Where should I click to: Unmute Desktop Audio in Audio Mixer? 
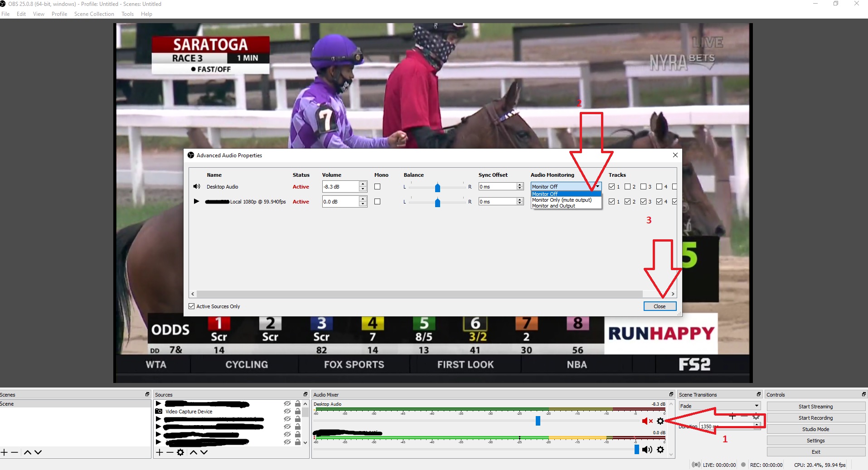pyautogui.click(x=647, y=421)
